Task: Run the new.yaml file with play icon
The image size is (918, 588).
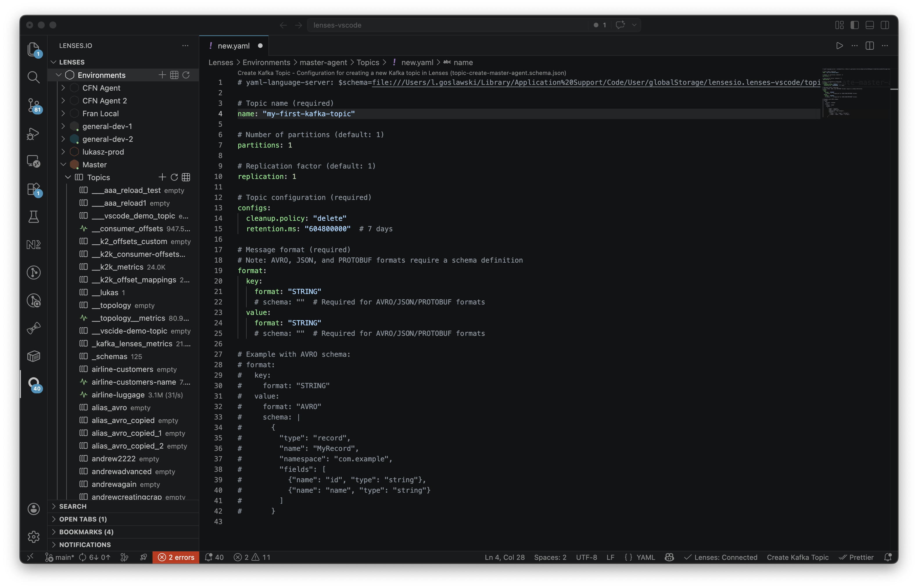Action: (x=839, y=46)
